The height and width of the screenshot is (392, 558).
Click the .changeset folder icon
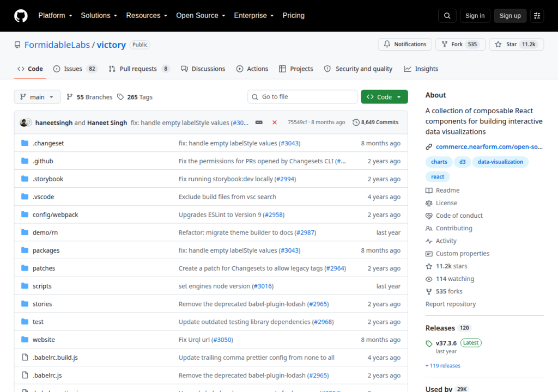25,143
